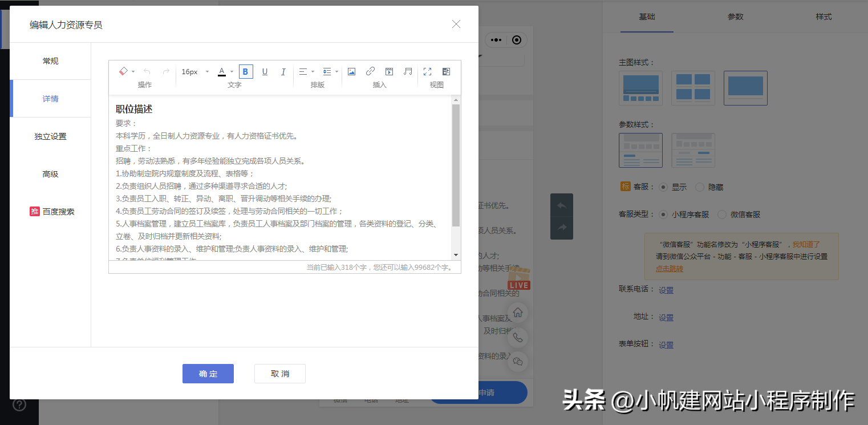Click the help question mark icon
The width and height of the screenshot is (868, 425).
tap(19, 405)
